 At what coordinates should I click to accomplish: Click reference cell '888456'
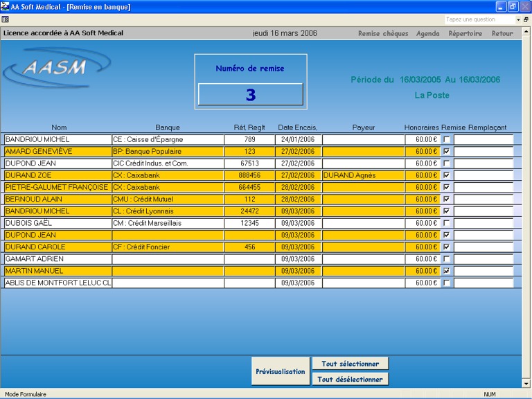(249, 175)
